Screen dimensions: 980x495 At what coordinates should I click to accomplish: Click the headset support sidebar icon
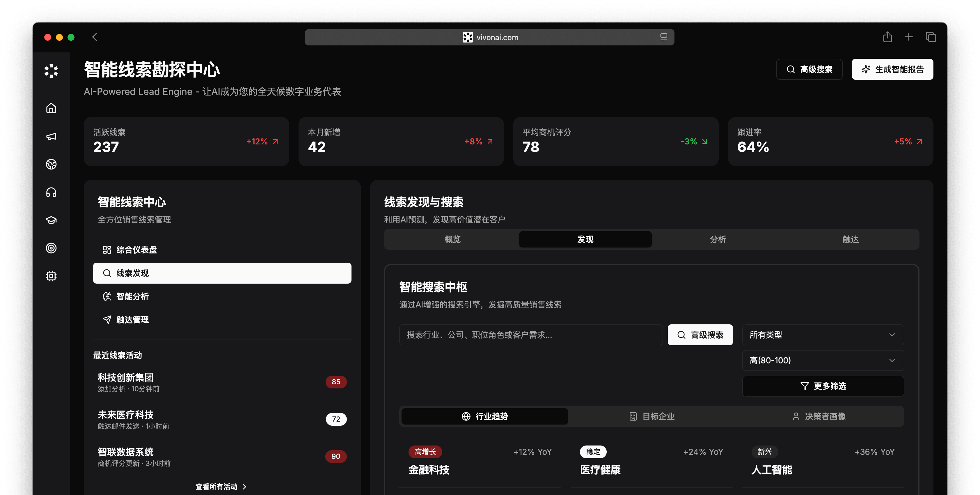tap(51, 192)
